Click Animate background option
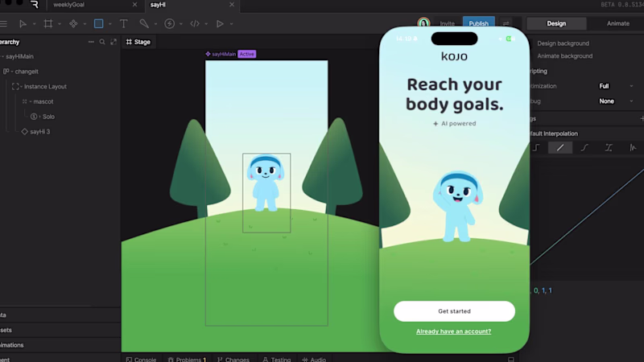The height and width of the screenshot is (362, 644). click(565, 56)
